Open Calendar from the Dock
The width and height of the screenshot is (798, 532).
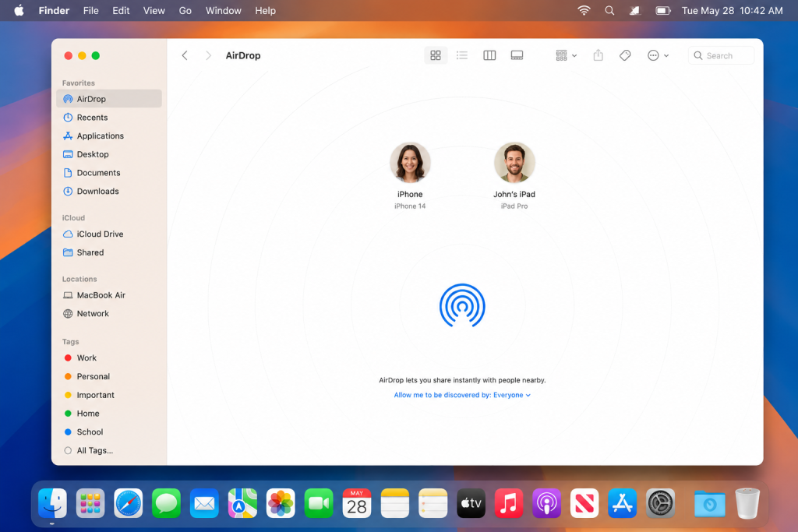click(x=357, y=503)
